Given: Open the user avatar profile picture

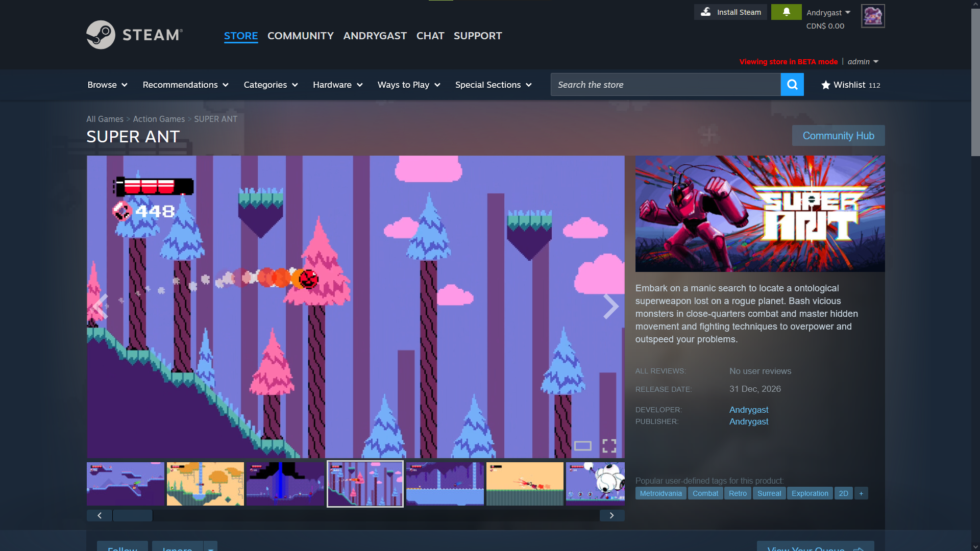Looking at the screenshot, I should pos(873,16).
